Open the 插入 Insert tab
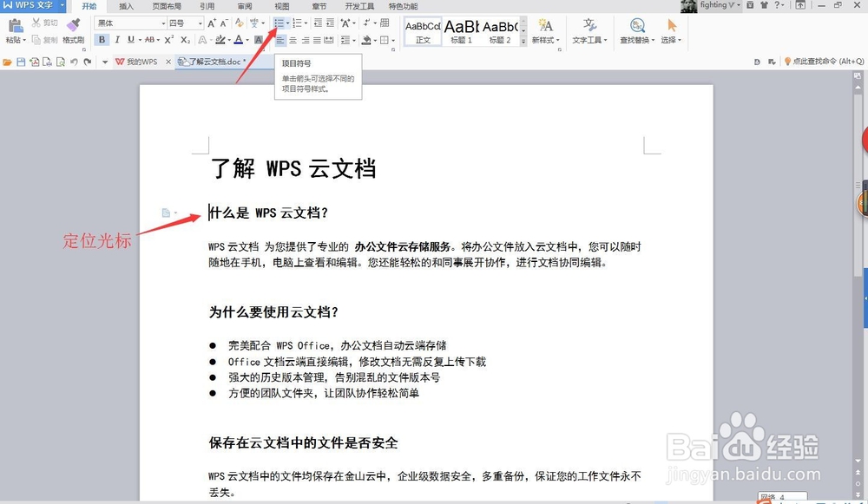The image size is (868, 504). coord(126,6)
